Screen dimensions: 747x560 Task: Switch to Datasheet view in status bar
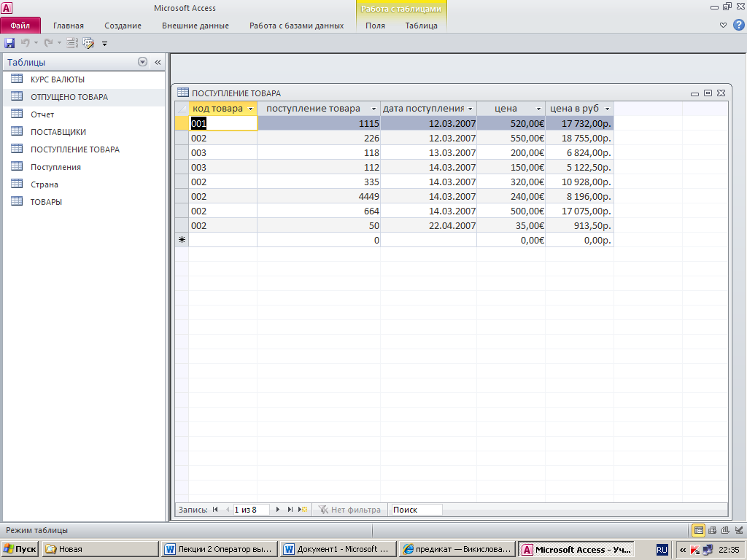(x=698, y=530)
